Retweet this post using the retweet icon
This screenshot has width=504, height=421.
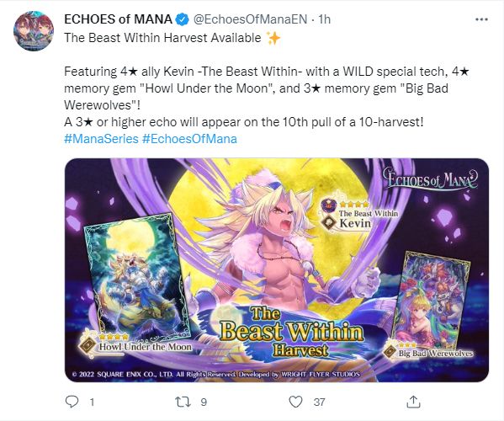(183, 402)
